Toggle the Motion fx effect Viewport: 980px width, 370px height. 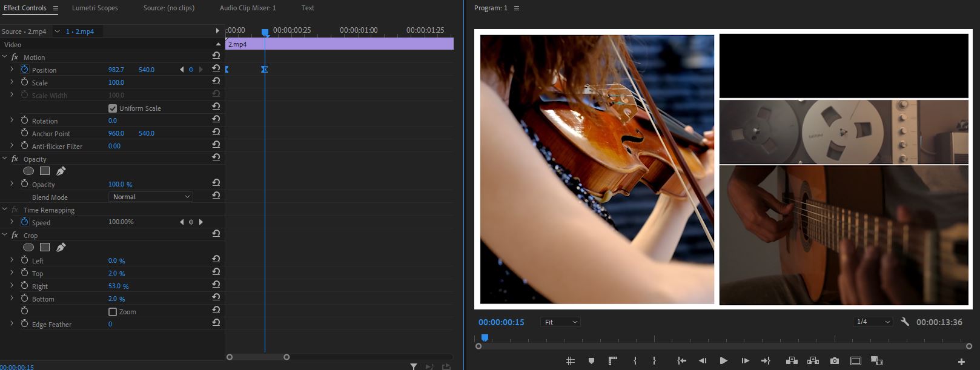click(15, 57)
